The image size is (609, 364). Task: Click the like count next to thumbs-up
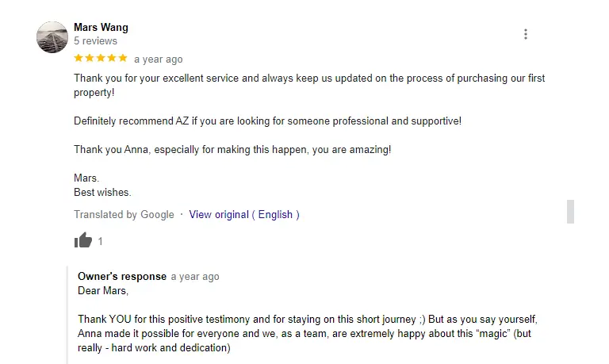[101, 241]
